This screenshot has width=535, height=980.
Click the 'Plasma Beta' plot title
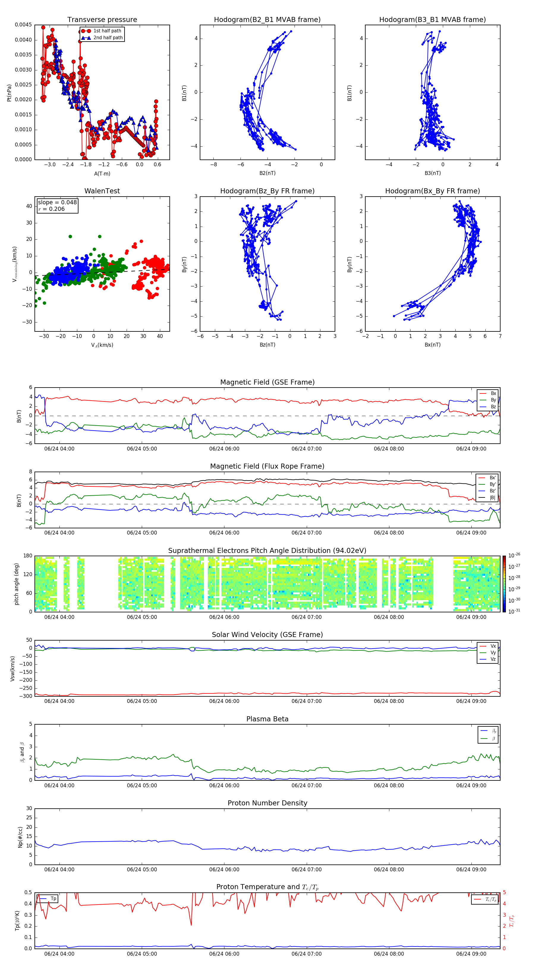(x=267, y=719)
